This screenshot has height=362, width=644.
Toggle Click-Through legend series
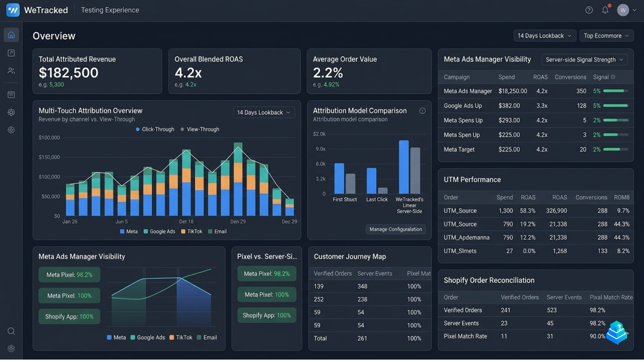point(155,129)
